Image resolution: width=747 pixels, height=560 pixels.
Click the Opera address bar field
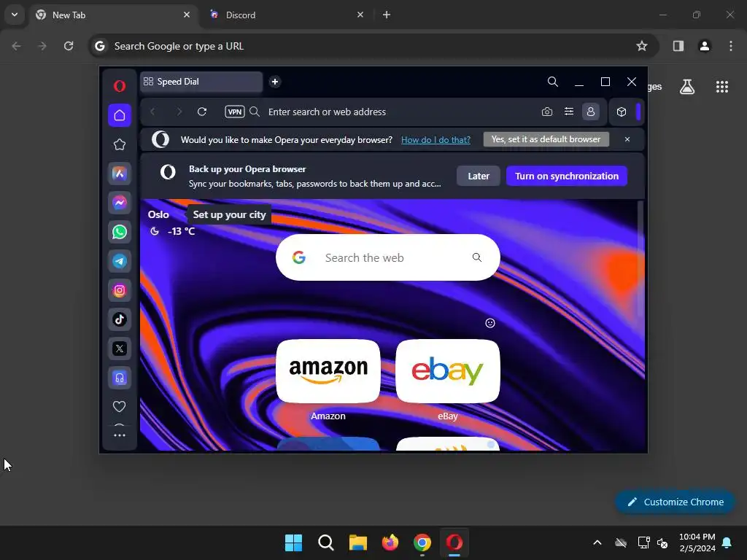(x=400, y=112)
